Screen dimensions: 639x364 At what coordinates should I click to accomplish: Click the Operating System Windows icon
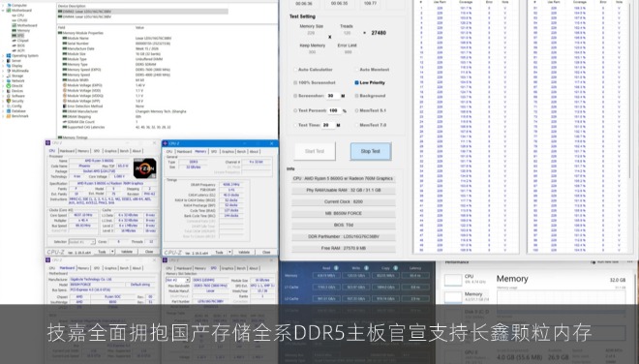coord(9,56)
